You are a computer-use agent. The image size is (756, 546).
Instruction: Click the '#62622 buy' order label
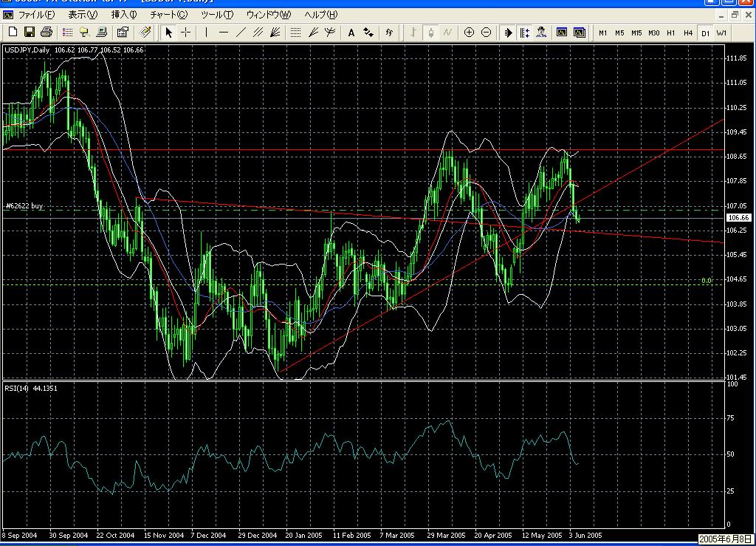(24, 206)
